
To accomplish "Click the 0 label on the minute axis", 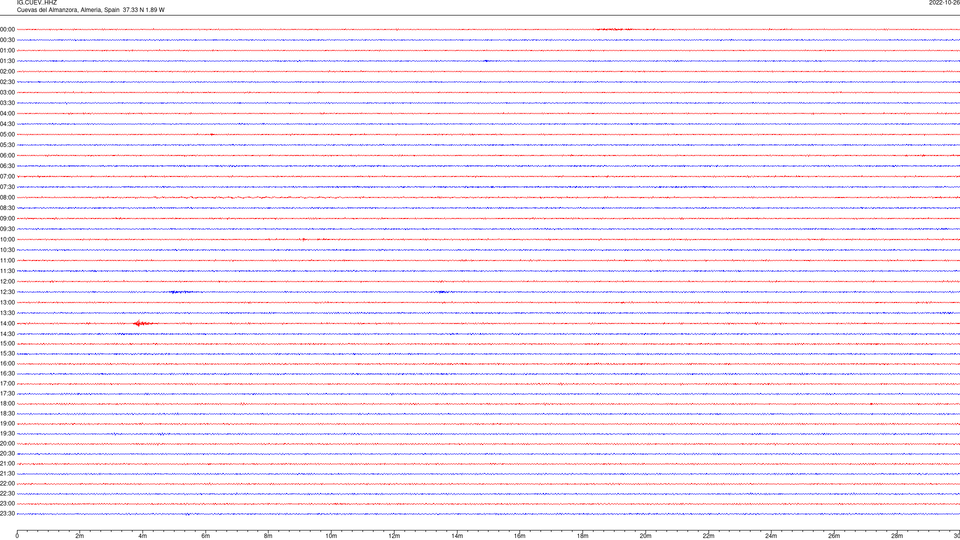I will tap(17, 536).
